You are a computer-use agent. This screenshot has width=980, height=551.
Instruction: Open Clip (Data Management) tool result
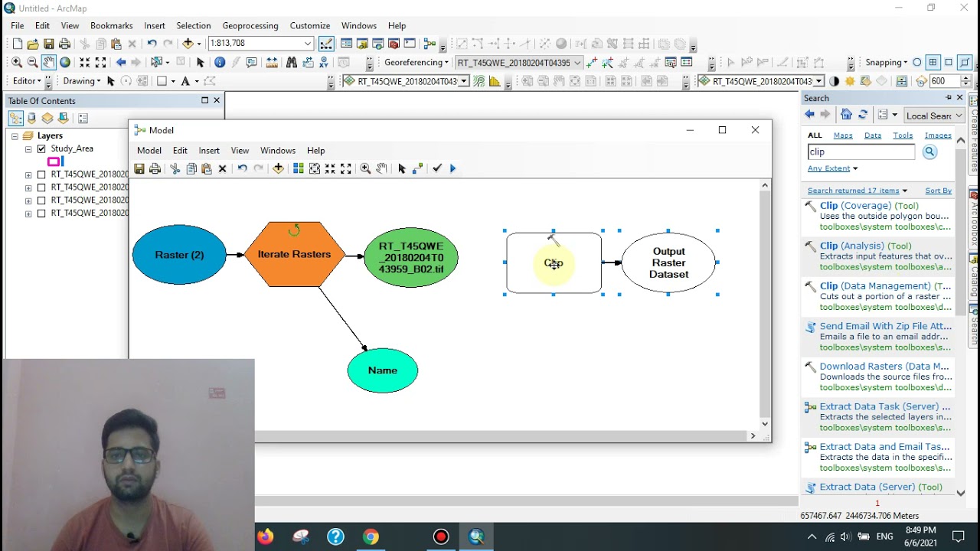coord(885,285)
